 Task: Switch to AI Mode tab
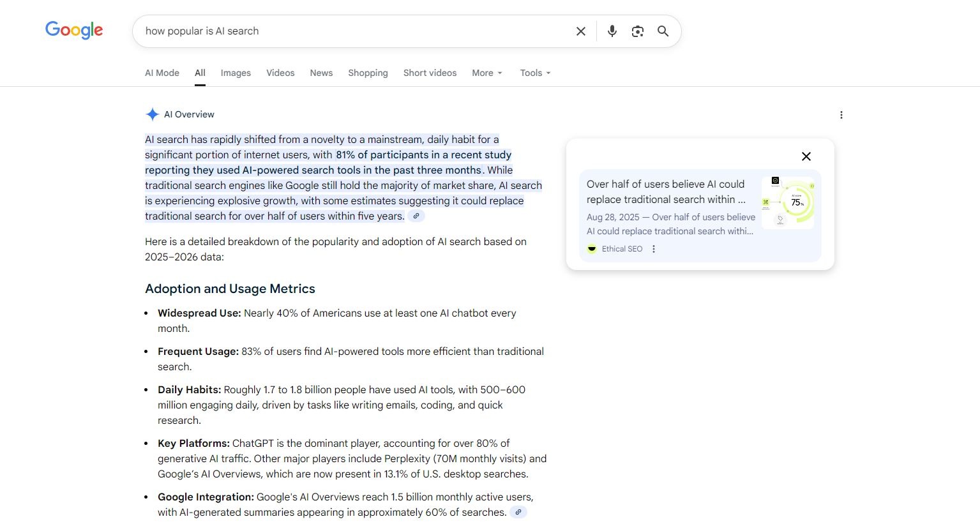click(162, 73)
